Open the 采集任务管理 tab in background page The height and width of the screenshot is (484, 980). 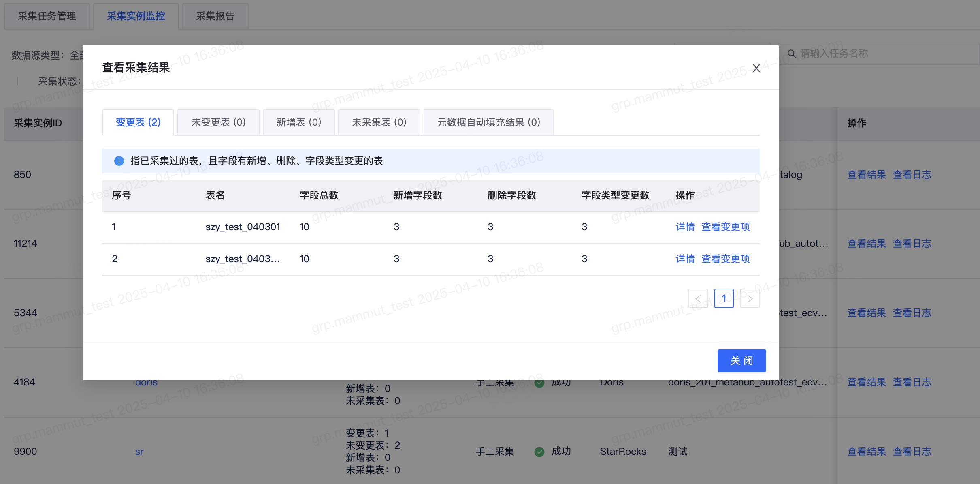[x=47, y=16]
